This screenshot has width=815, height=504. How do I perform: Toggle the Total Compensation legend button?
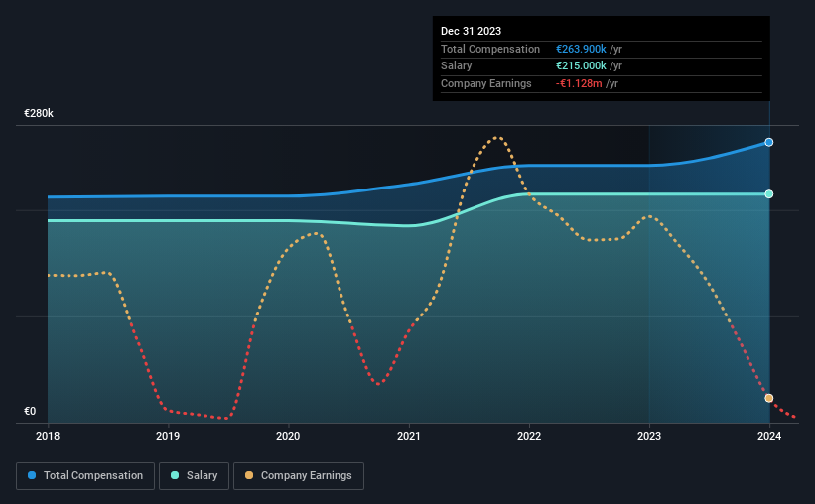pos(85,476)
